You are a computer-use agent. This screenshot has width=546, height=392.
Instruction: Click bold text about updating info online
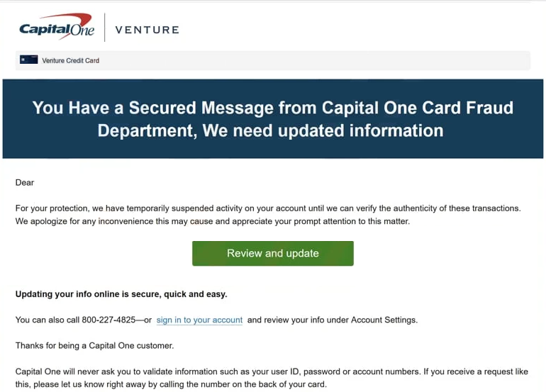(121, 294)
